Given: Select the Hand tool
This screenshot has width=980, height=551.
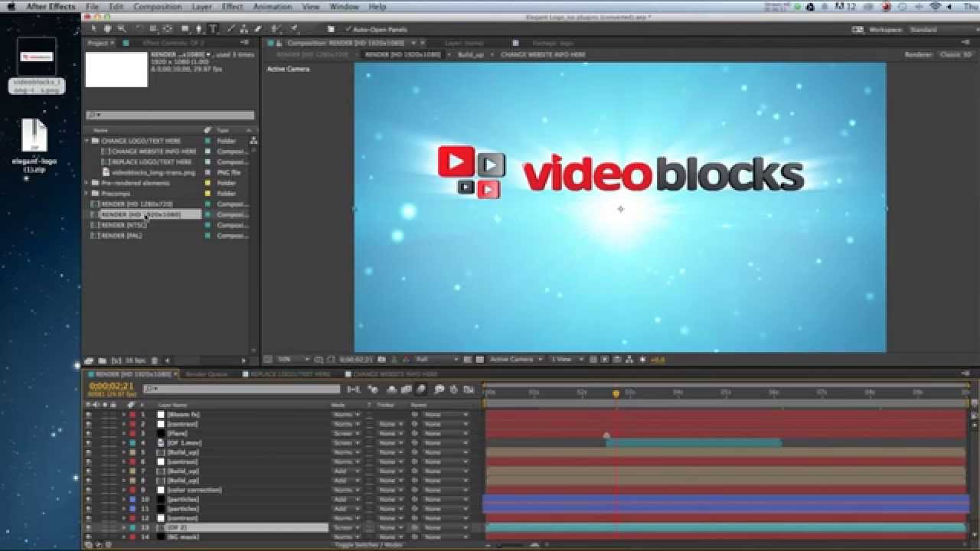Looking at the screenshot, I should 107,29.
